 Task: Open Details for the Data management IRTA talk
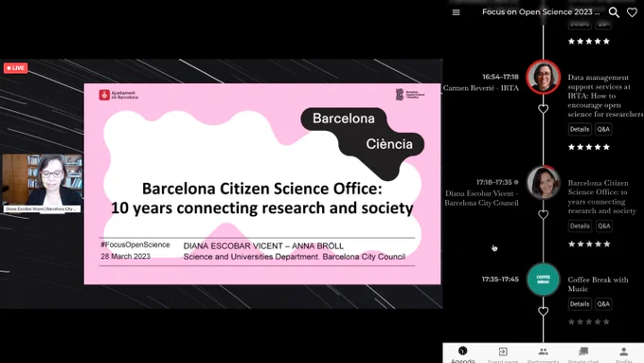click(580, 129)
